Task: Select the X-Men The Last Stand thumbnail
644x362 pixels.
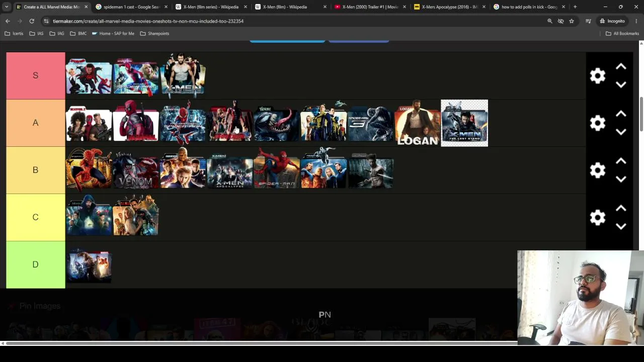Action: (464, 123)
